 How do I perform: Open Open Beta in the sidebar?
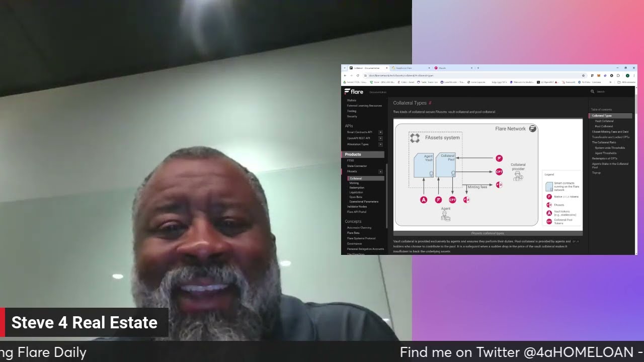pos(356,197)
